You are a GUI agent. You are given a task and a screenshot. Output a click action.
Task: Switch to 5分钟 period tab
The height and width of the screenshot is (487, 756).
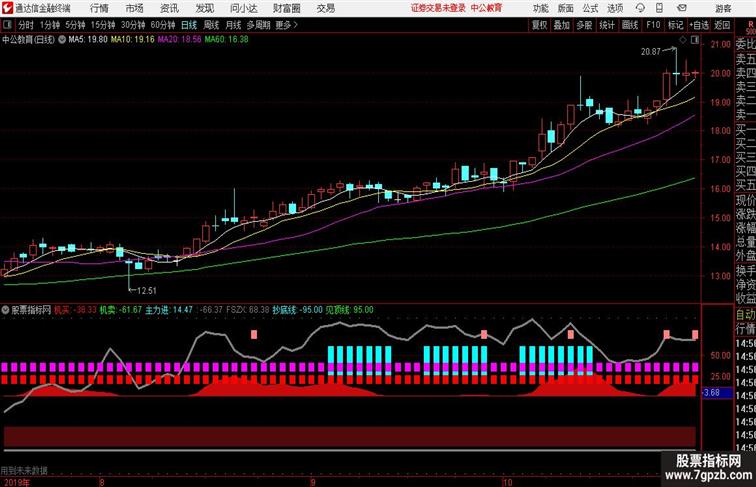pos(75,25)
